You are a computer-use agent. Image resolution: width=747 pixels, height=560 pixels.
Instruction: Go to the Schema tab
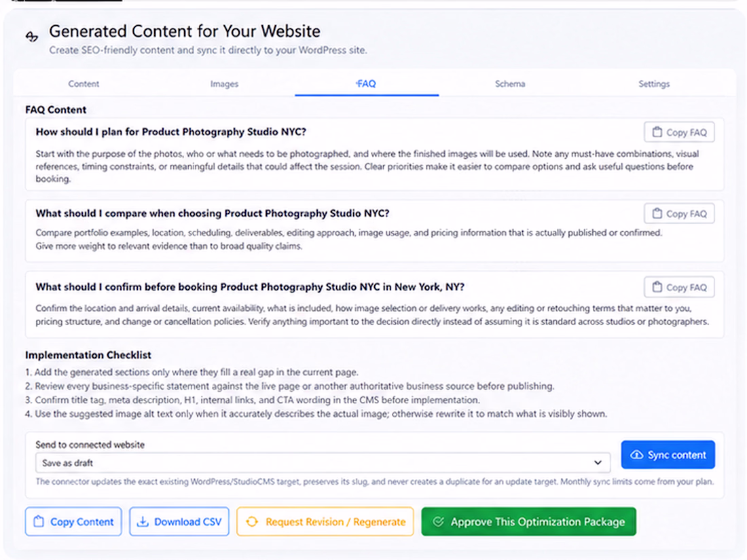510,83
